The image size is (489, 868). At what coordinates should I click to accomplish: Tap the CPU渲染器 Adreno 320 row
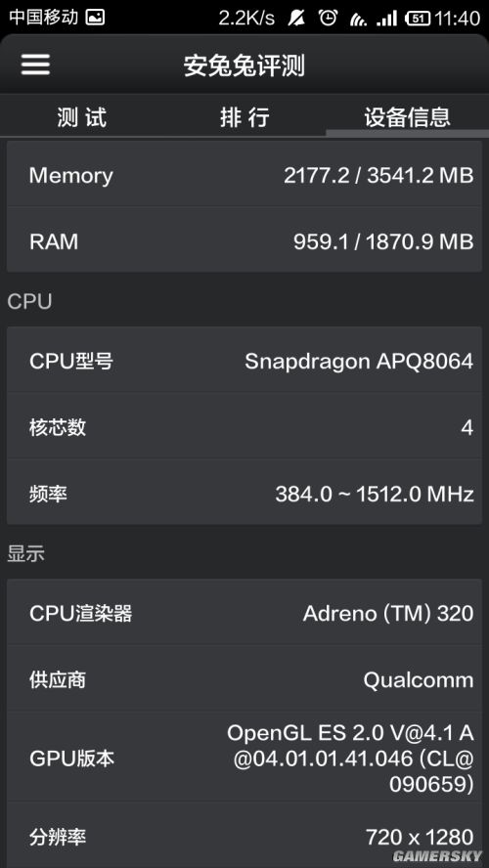244,613
